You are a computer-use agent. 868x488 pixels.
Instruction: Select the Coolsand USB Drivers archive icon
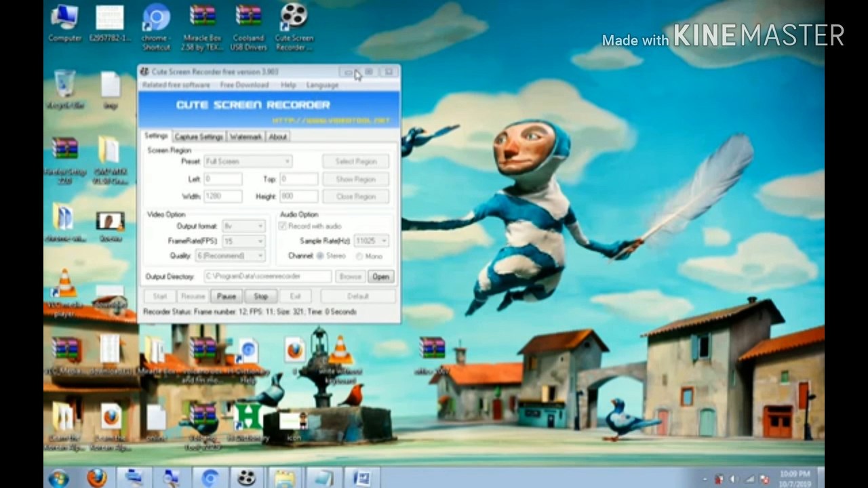(x=249, y=27)
